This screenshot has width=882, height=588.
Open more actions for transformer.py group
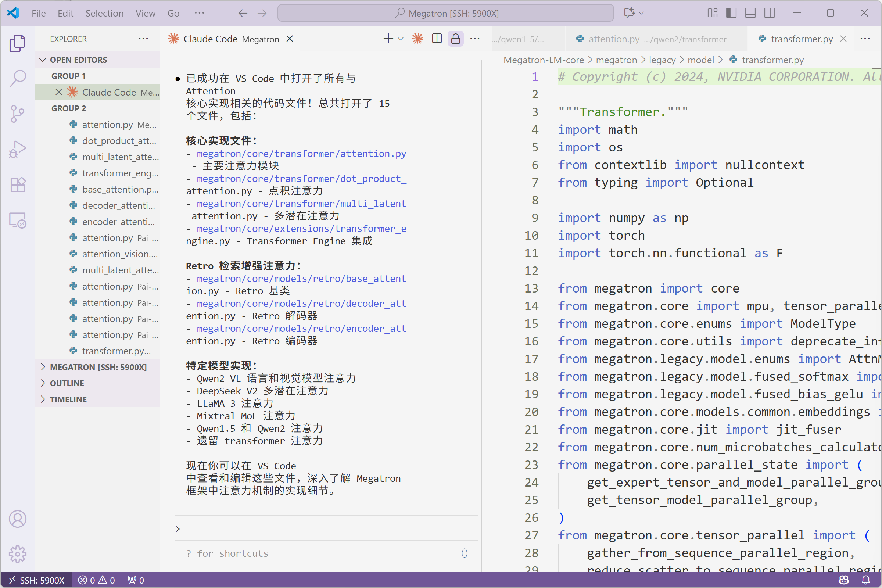[x=865, y=39]
